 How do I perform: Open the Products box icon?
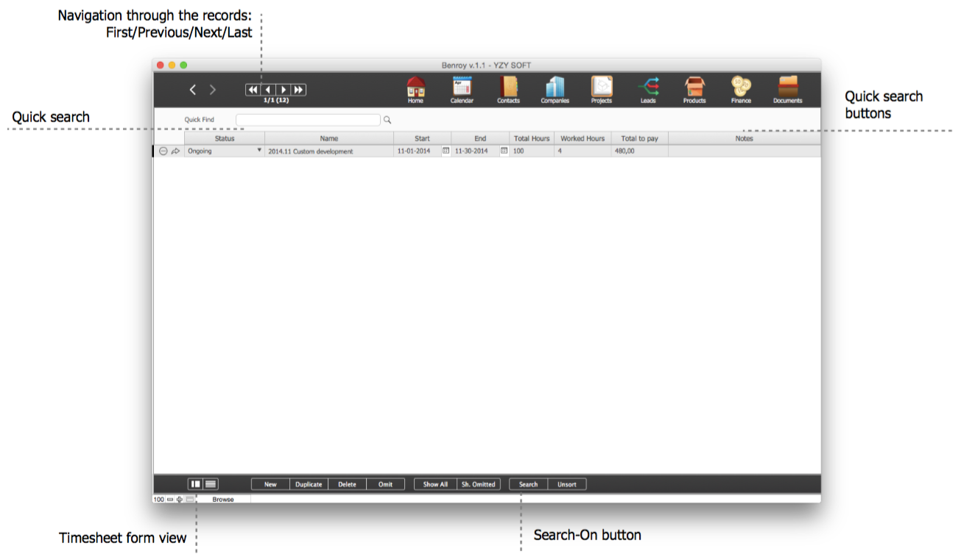(694, 88)
